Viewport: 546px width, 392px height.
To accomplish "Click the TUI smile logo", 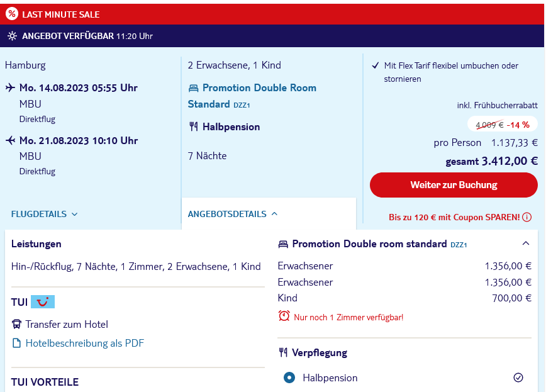I will click(43, 302).
